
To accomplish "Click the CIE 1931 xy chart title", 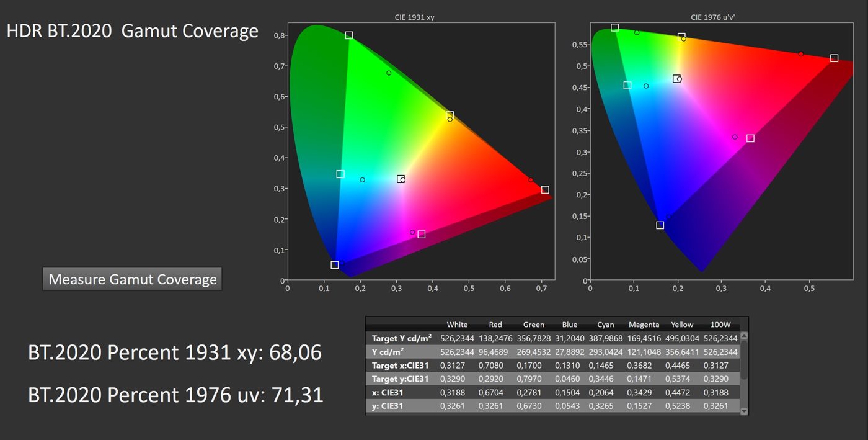I will click(x=415, y=17).
